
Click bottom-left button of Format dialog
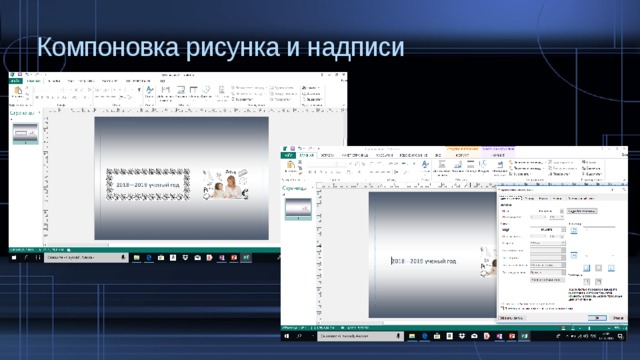(512, 318)
